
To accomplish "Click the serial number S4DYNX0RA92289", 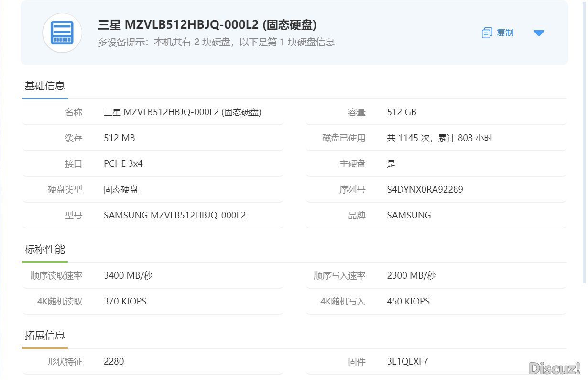I will pos(425,190).
